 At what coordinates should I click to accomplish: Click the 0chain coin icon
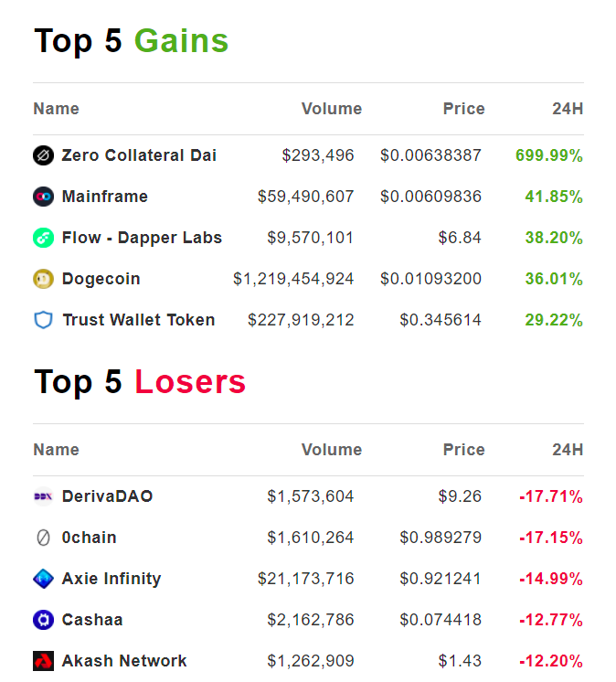(43, 538)
